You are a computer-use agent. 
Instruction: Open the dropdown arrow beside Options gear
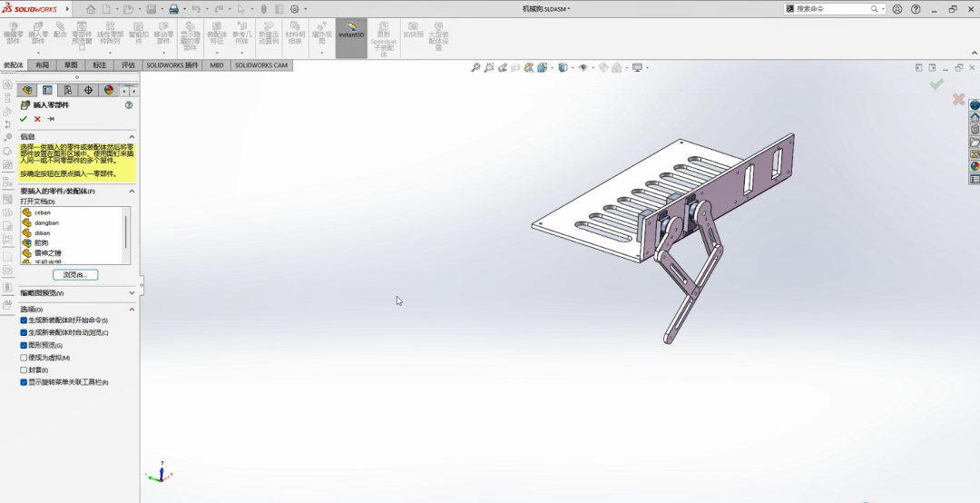[306, 9]
